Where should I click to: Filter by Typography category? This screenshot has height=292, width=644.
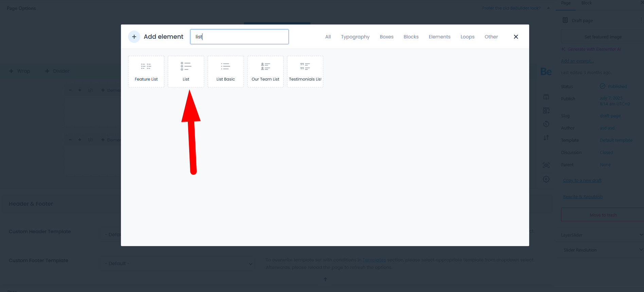click(355, 37)
